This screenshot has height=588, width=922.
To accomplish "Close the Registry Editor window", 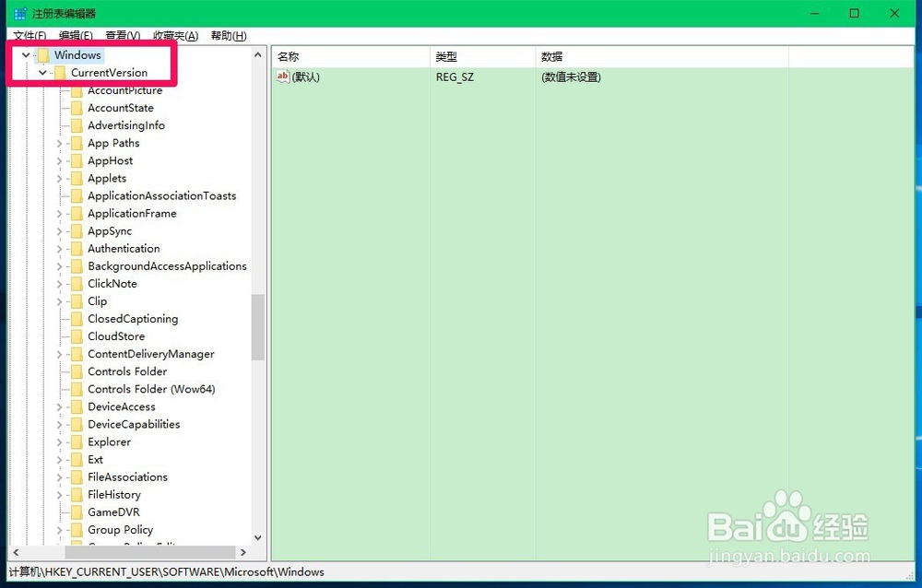I will point(894,13).
